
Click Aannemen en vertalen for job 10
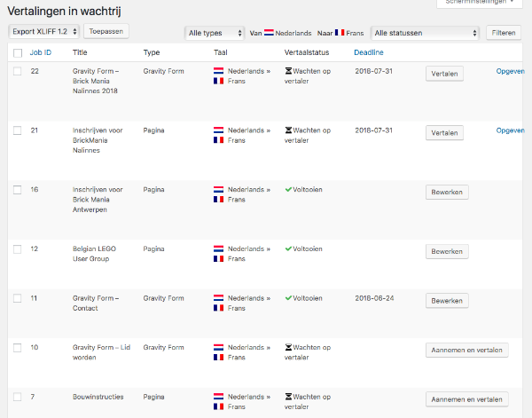467,350
